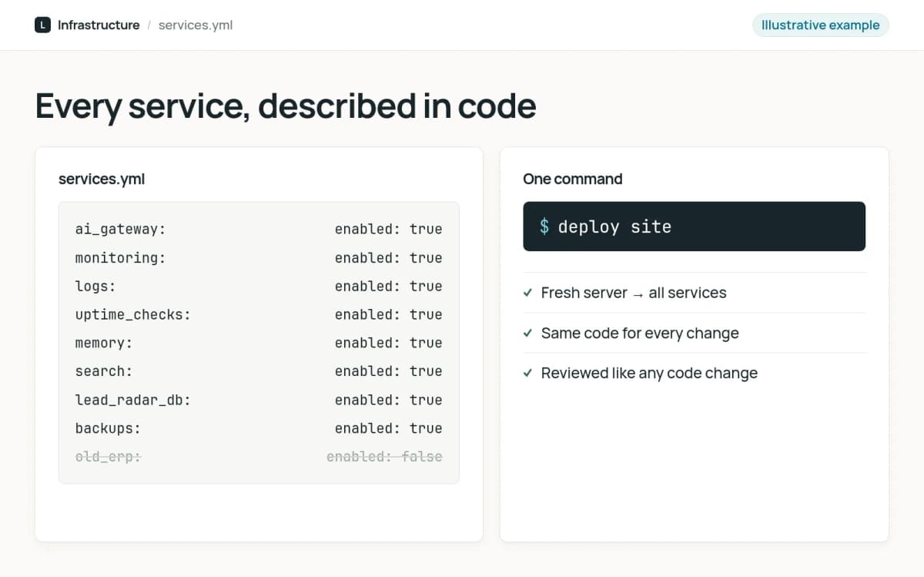This screenshot has height=577, width=924.
Task: Click the Same code for every change text
Action: click(640, 333)
